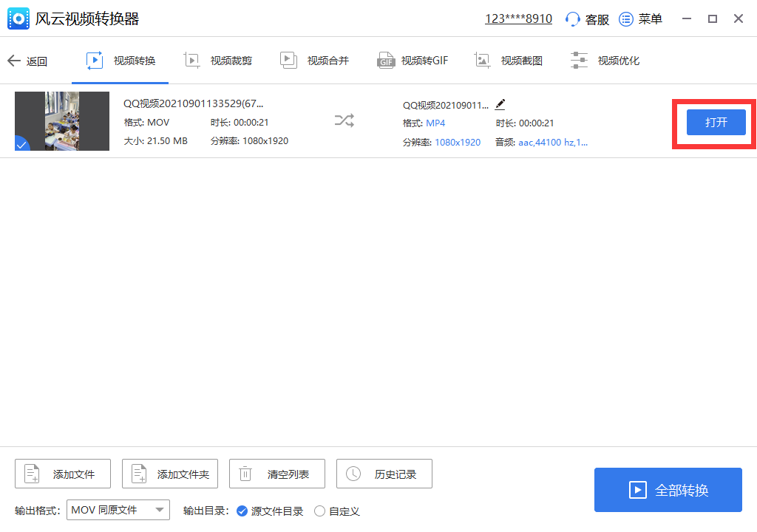Click the back arrow to return
The image size is (757, 532).
[x=13, y=61]
